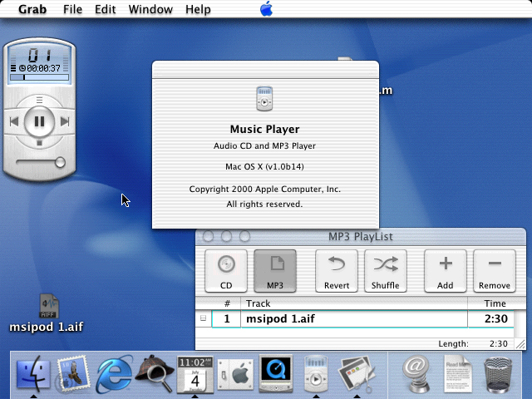Open the playlist via the lines button
The width and height of the screenshot is (532, 399).
tap(39, 100)
